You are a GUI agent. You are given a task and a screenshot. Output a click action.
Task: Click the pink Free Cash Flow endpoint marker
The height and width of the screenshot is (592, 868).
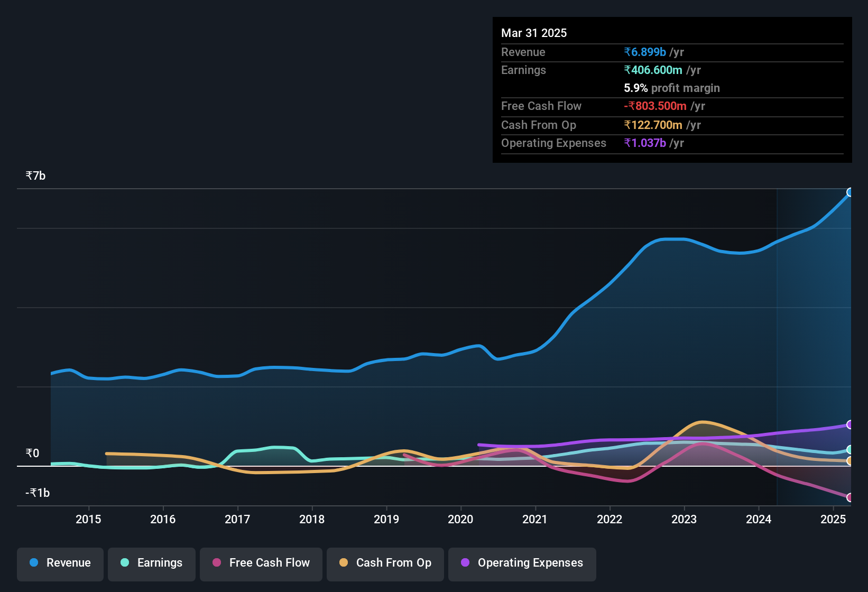coord(849,497)
